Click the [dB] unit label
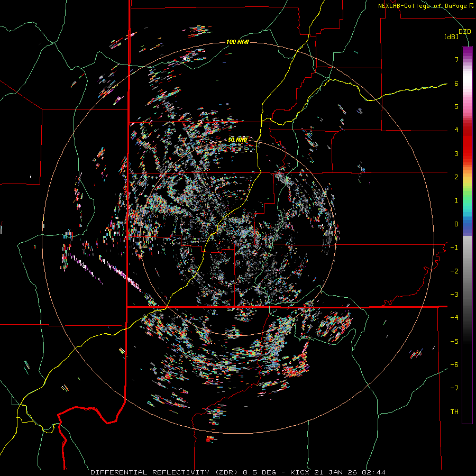The width and height of the screenshot is (476, 476). (x=452, y=37)
